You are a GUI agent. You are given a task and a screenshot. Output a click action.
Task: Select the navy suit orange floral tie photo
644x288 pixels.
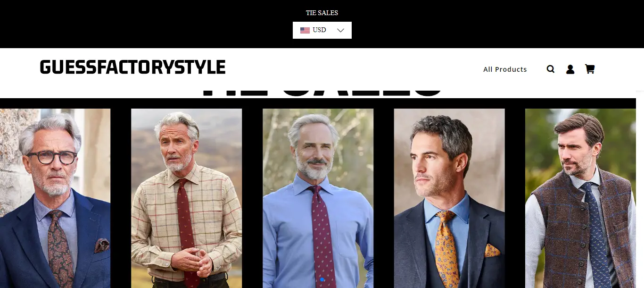(449, 198)
